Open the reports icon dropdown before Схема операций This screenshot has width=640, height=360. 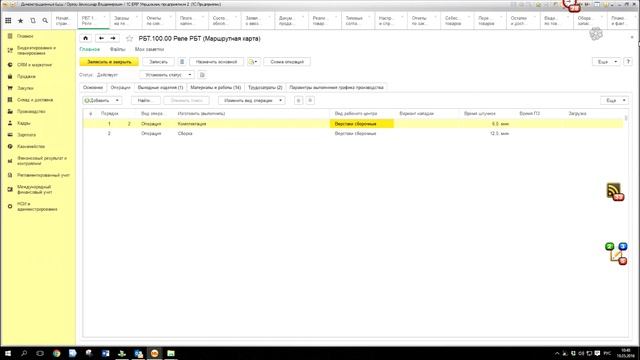(x=253, y=62)
